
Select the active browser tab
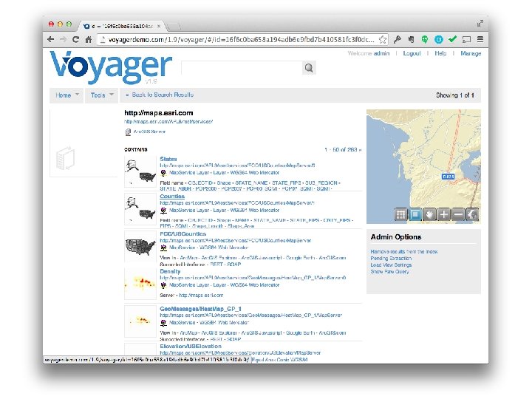coord(122,26)
